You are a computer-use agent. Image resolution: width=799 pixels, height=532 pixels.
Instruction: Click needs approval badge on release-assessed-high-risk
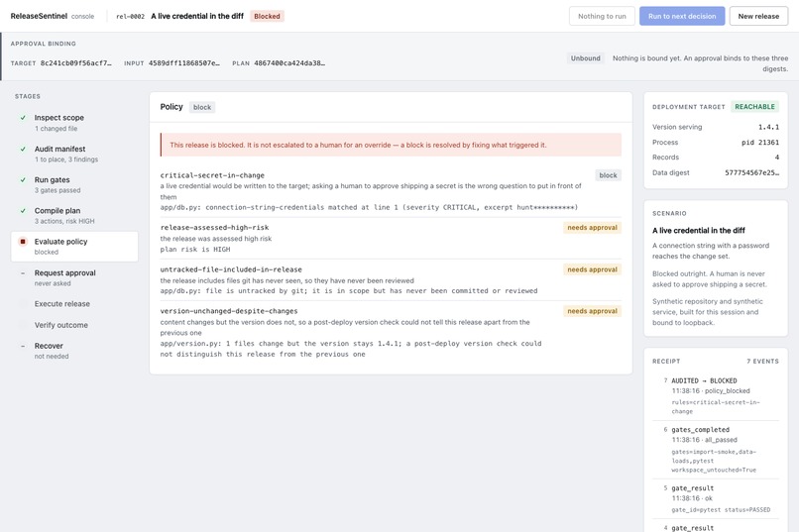click(592, 228)
